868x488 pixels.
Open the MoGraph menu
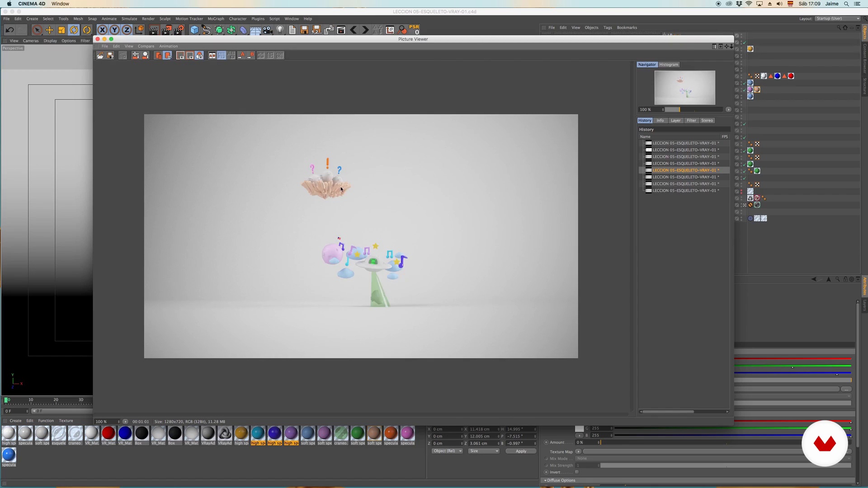(216, 19)
